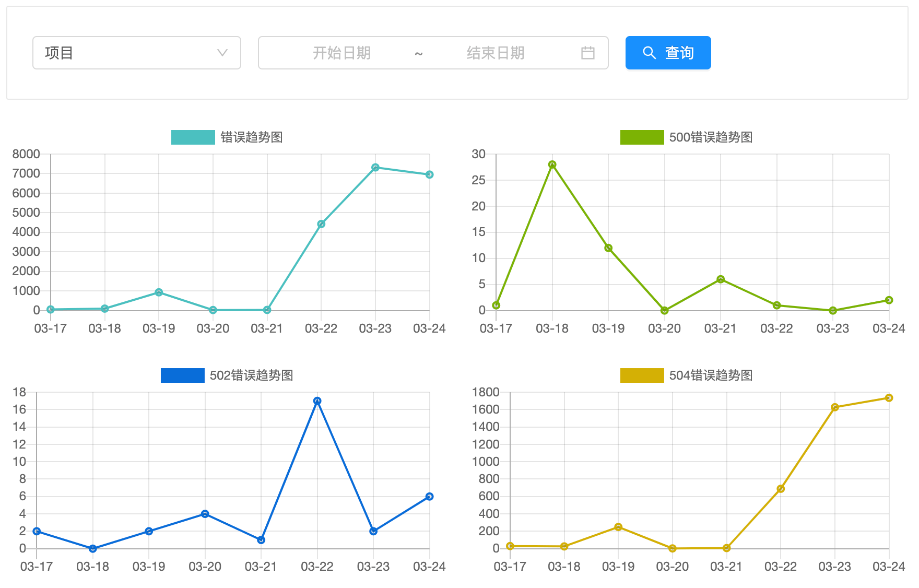Image resolution: width=919 pixels, height=588 pixels.
Task: Click the 03-22 x-axis label in 504 chart
Action: 781,567
